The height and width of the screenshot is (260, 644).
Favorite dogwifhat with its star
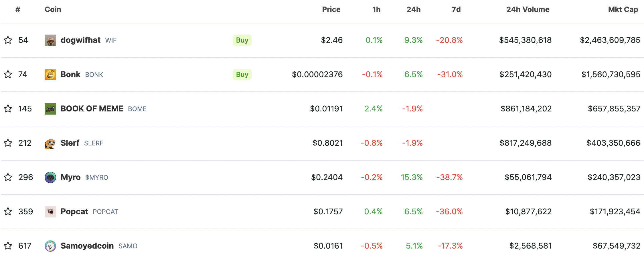click(x=8, y=40)
